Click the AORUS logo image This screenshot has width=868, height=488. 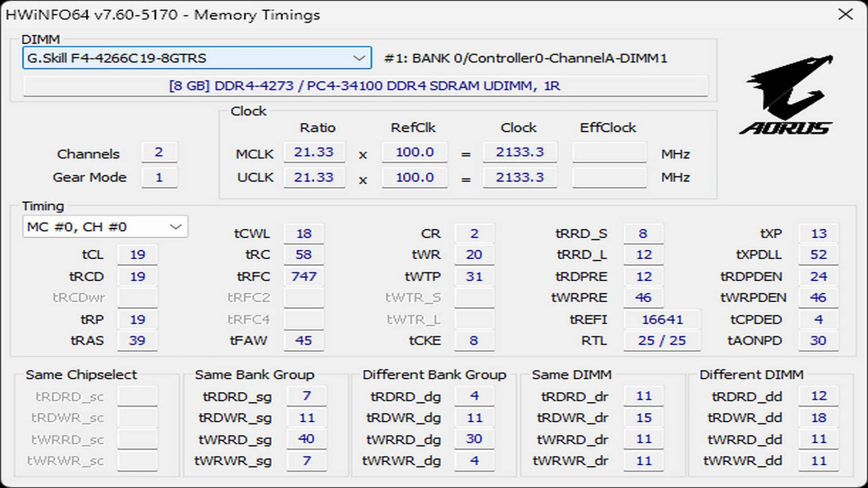pyautogui.click(x=787, y=94)
